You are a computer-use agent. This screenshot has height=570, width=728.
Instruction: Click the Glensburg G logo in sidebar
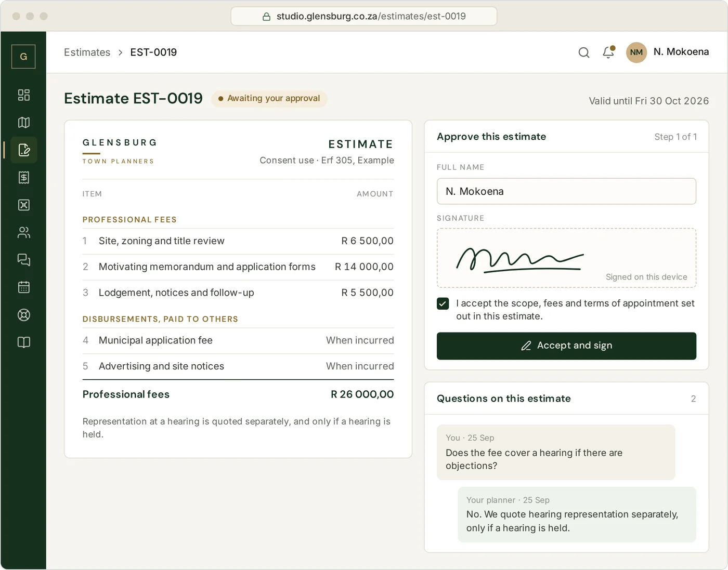pyautogui.click(x=23, y=57)
